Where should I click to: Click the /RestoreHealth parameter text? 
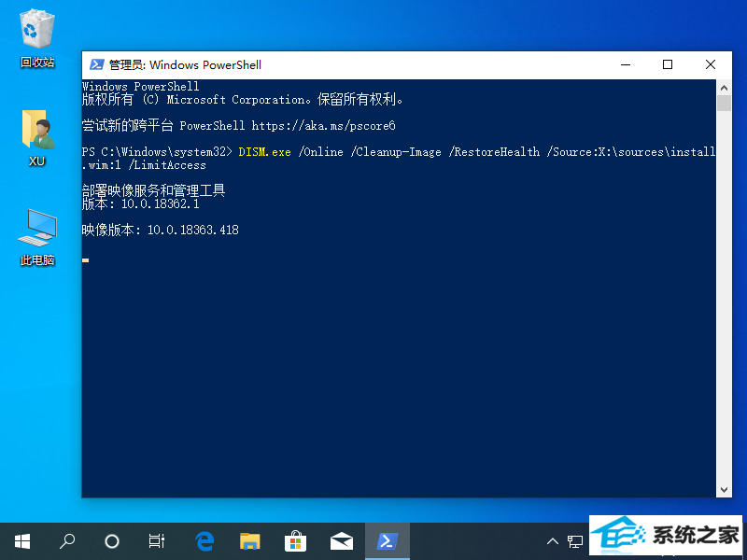pyautogui.click(x=494, y=152)
